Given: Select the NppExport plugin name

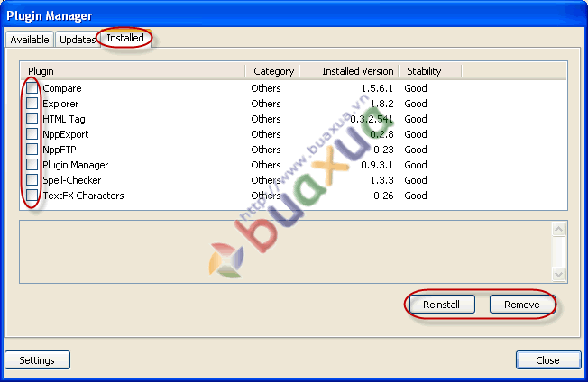Looking at the screenshot, I should click(66, 134).
